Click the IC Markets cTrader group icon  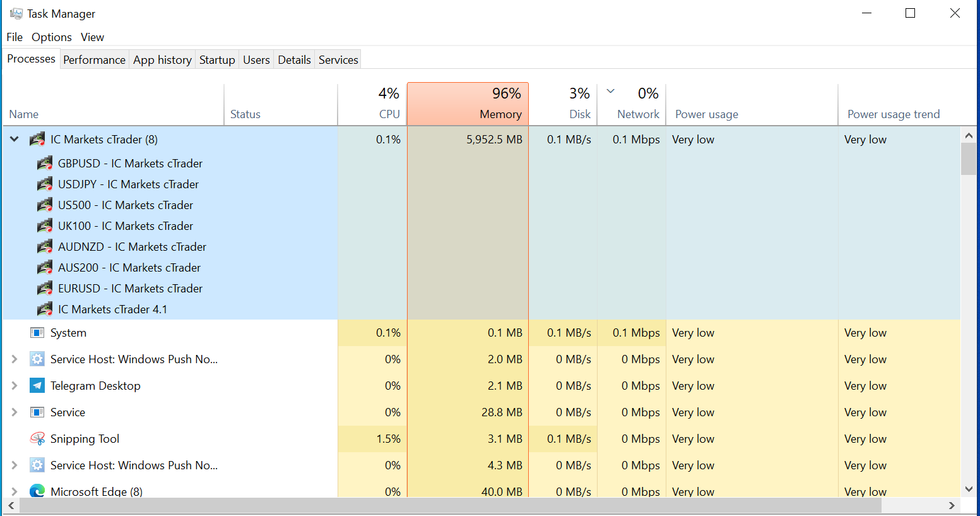pyautogui.click(x=37, y=140)
